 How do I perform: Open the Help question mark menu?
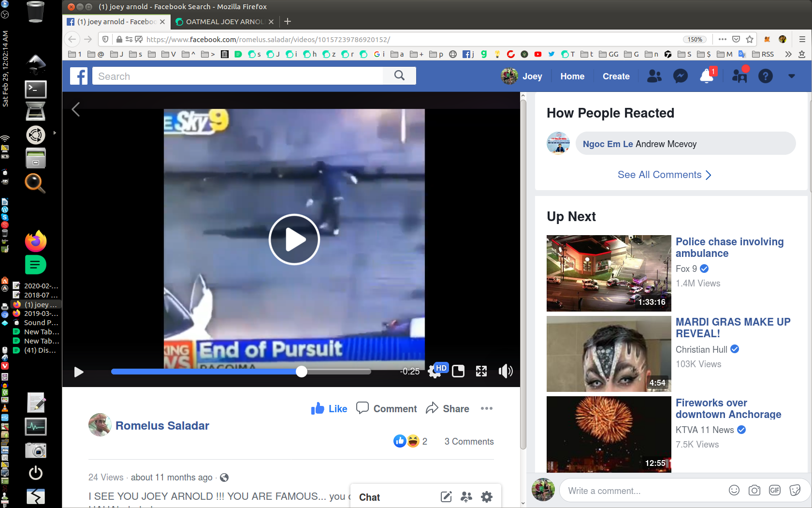[766, 76]
